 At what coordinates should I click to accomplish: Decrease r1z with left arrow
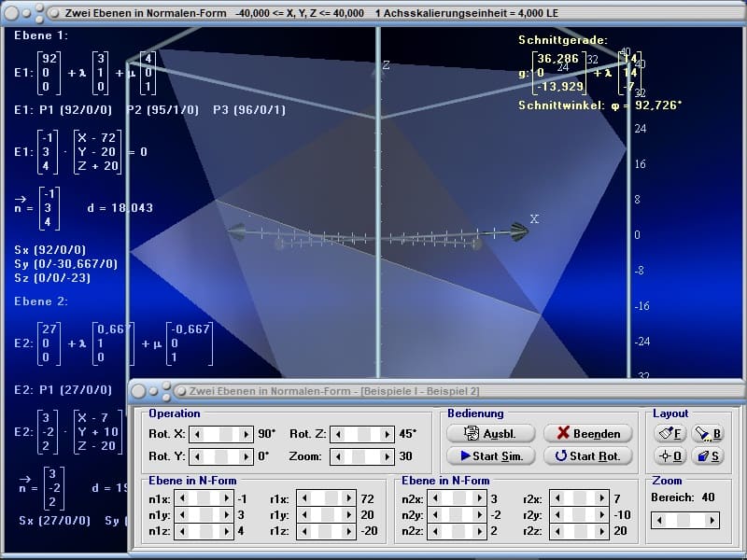point(304,530)
